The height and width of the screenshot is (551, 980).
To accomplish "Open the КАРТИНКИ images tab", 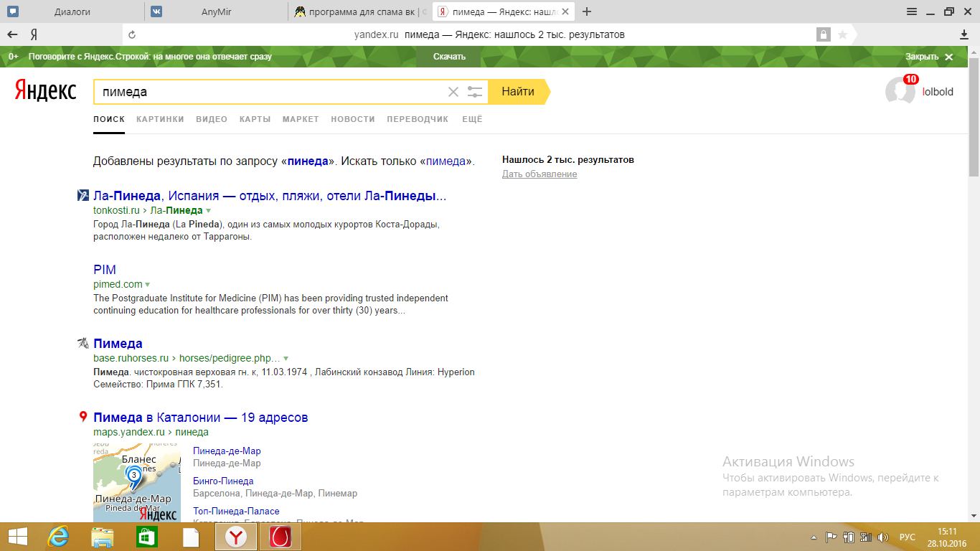I will pyautogui.click(x=160, y=119).
